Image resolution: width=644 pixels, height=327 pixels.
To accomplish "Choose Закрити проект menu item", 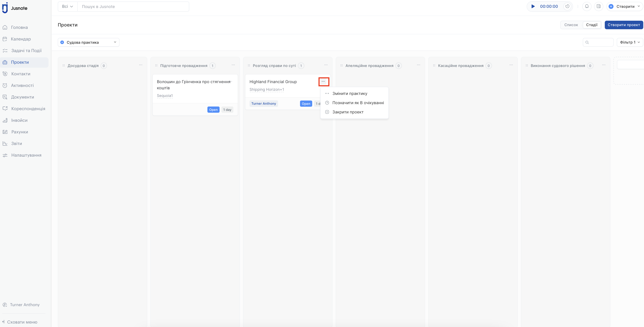I will [354, 112].
